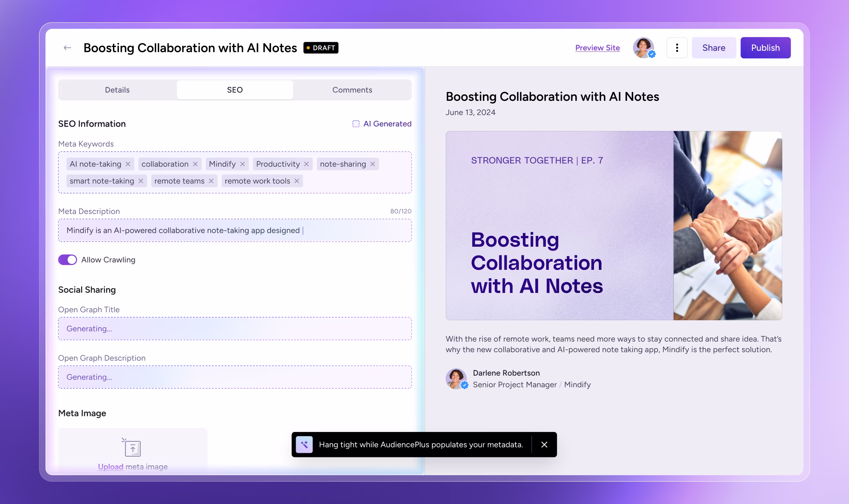Click the 'June 13, 2024' date

click(470, 113)
